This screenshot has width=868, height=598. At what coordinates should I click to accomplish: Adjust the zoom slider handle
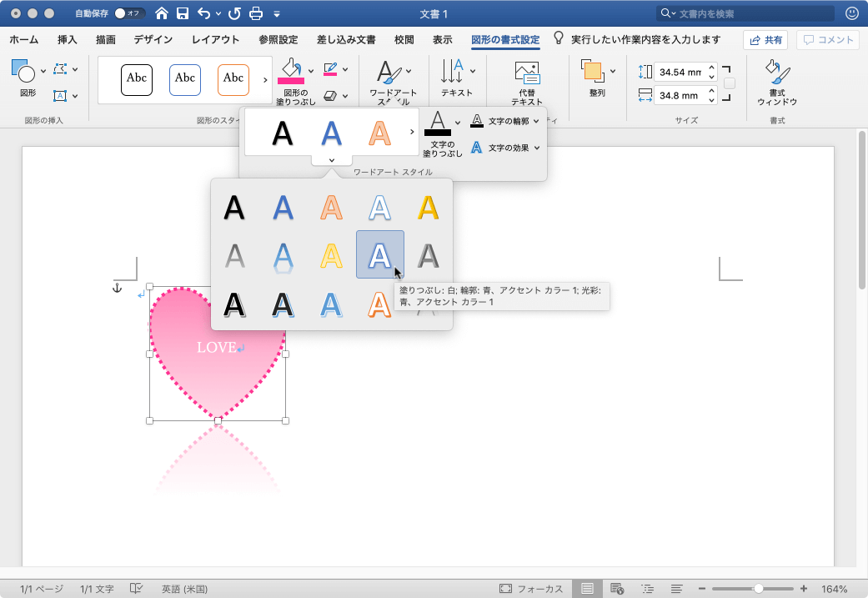tap(759, 589)
